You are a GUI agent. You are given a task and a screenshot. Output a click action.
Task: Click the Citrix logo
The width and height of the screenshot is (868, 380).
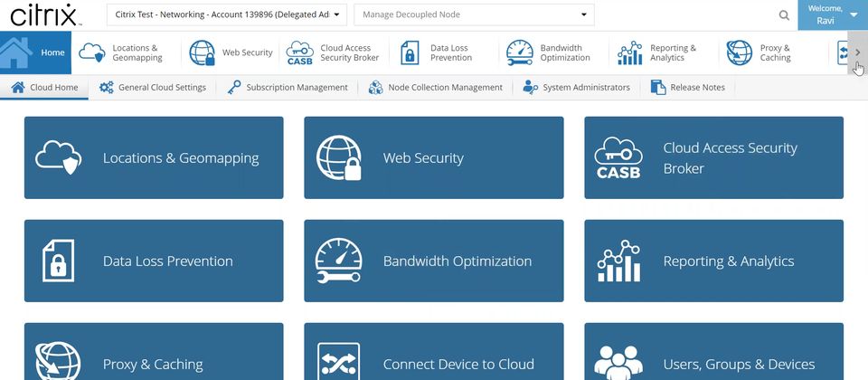(46, 15)
